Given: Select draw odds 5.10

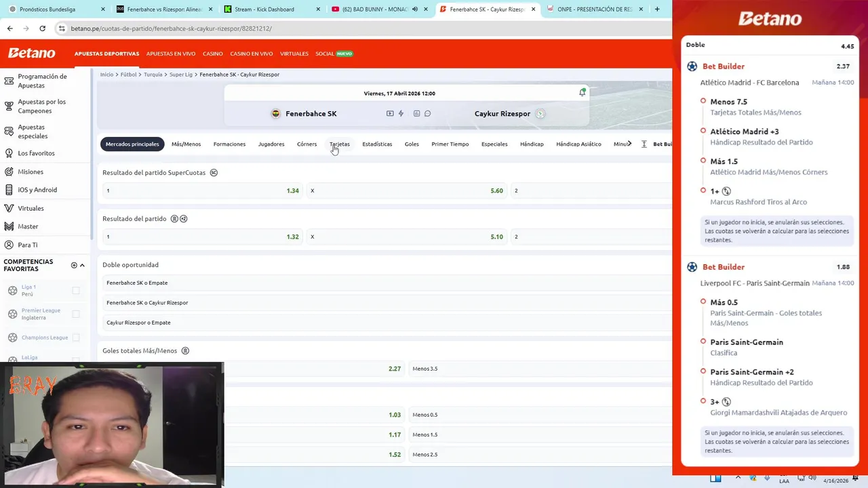Looking at the screenshot, I should coord(407,237).
